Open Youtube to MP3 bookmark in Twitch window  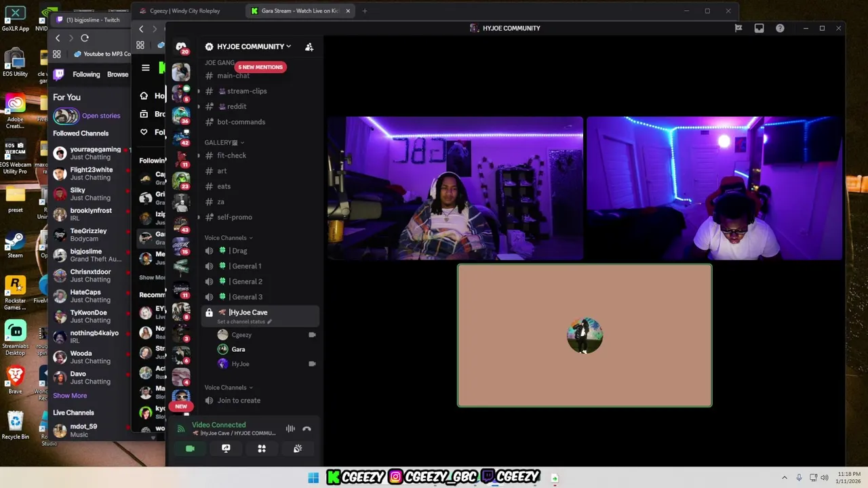click(102, 54)
